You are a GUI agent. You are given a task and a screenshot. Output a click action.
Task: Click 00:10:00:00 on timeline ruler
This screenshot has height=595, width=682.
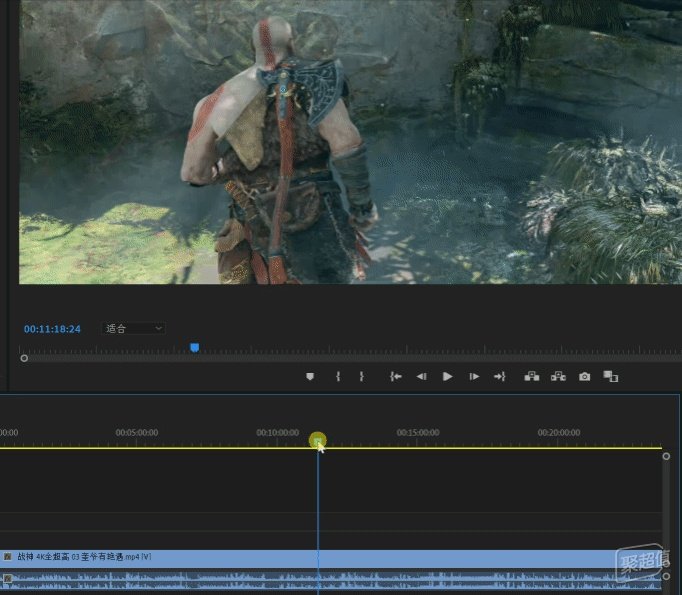click(x=277, y=433)
